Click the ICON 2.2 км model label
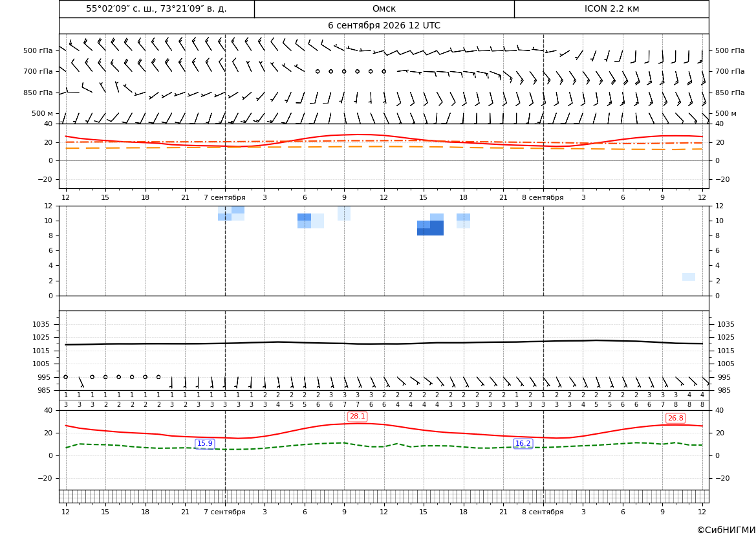 pyautogui.click(x=611, y=8)
